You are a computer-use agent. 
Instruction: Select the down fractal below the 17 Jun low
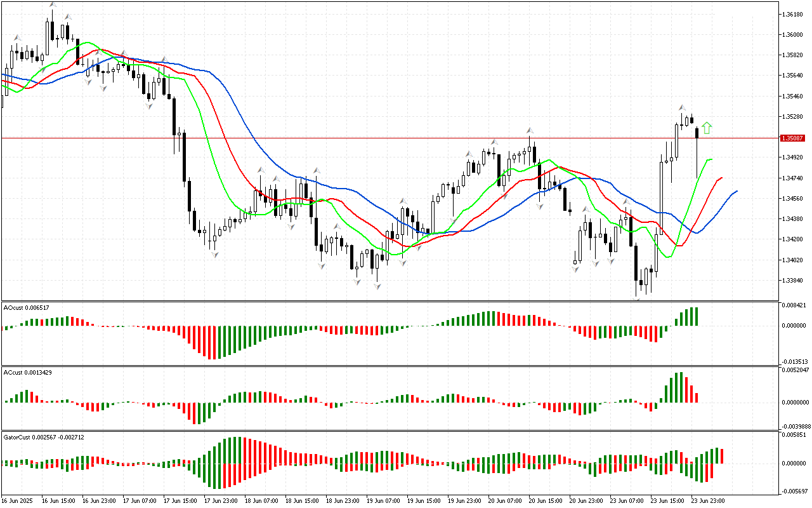[x=214, y=254]
